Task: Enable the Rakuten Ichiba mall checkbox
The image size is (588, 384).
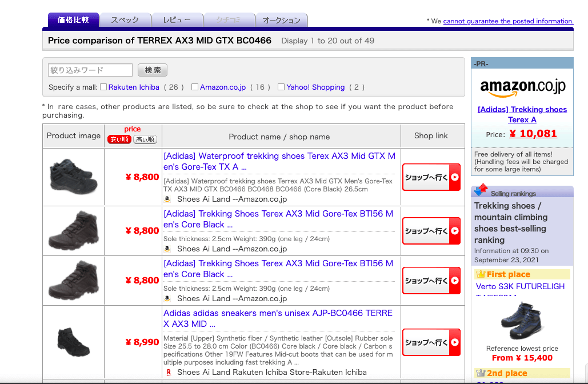Action: [103, 87]
